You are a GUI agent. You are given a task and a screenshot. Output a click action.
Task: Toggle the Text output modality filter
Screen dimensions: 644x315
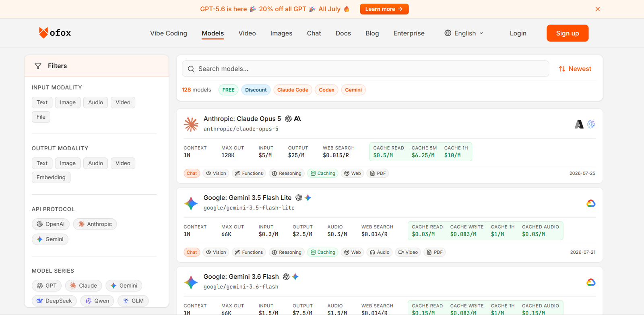42,163
